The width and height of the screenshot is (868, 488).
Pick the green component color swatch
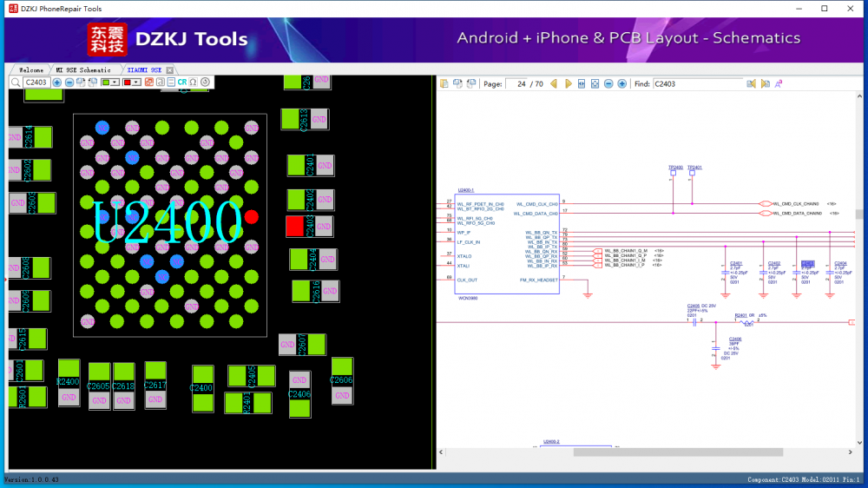[x=106, y=82]
